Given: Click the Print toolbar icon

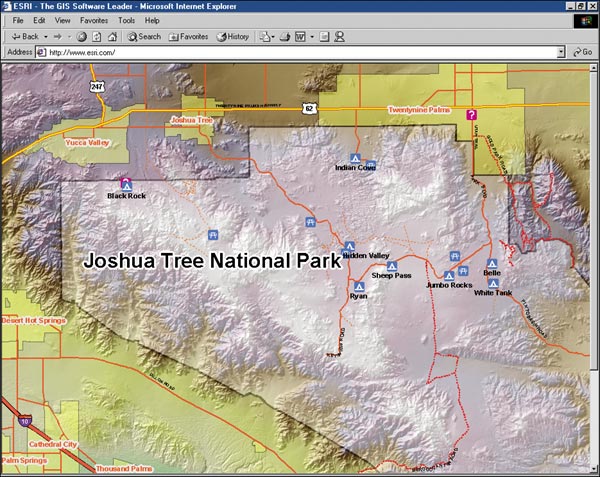Looking at the screenshot, I should tap(285, 37).
